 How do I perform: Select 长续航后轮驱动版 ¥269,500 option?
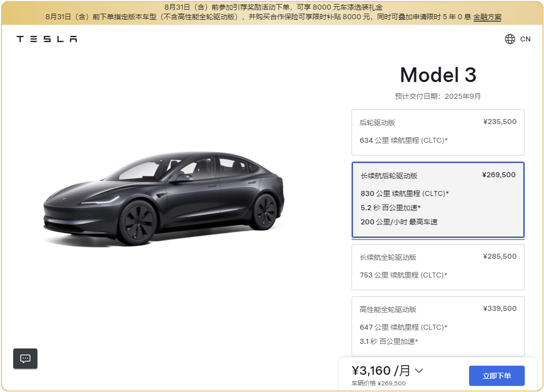click(438, 200)
